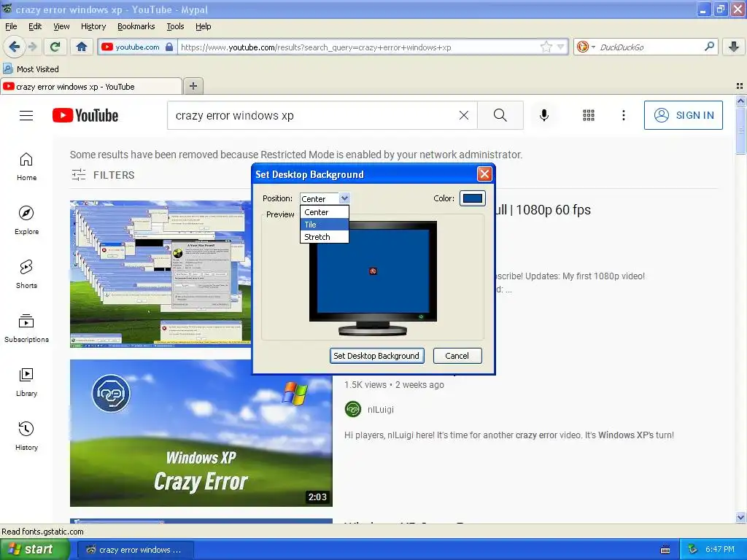This screenshot has width=747, height=560.
Task: Open Explore in YouTube sidebar
Action: pyautogui.click(x=27, y=220)
